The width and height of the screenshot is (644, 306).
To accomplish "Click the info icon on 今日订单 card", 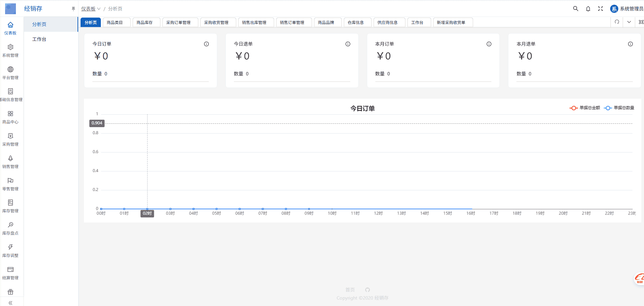I will [206, 44].
